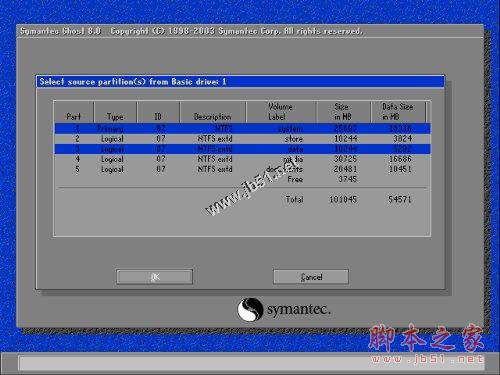Screen dimensions: 500x375
Task: Click total data size value 54571
Action: [x=400, y=199]
